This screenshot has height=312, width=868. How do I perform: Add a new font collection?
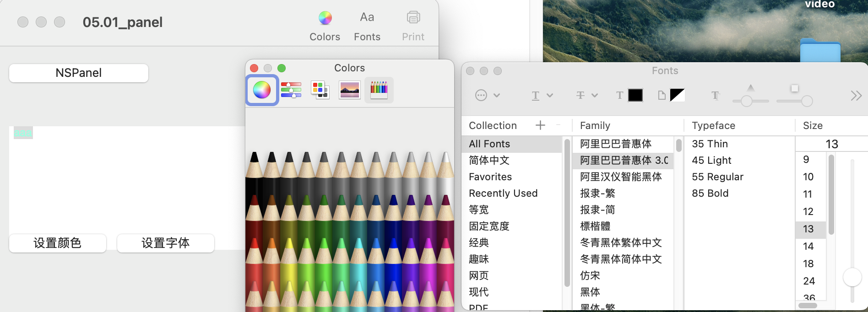(x=540, y=125)
